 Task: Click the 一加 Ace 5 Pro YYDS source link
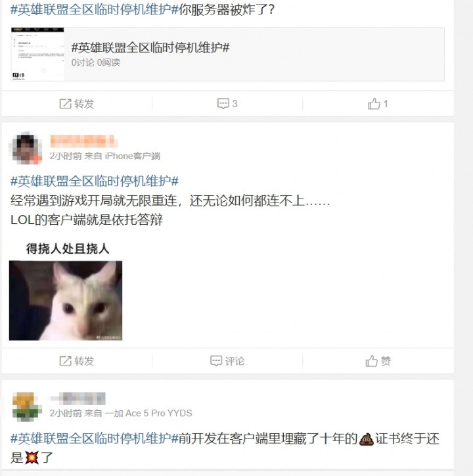148,413
